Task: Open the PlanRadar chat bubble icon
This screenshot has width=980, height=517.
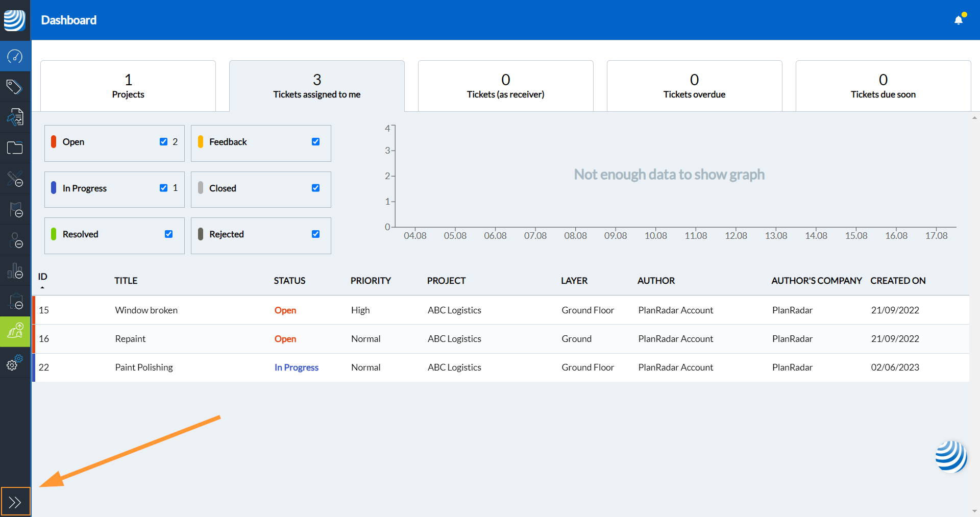Action: (950, 456)
